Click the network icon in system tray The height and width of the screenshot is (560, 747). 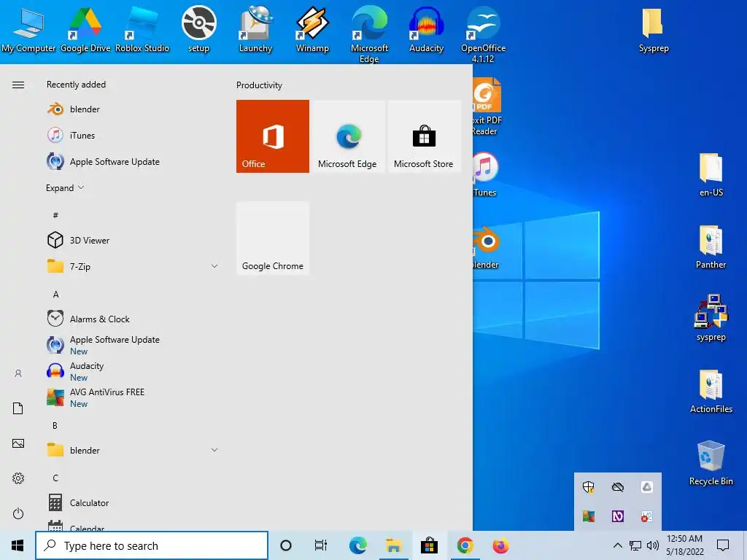[635, 545]
